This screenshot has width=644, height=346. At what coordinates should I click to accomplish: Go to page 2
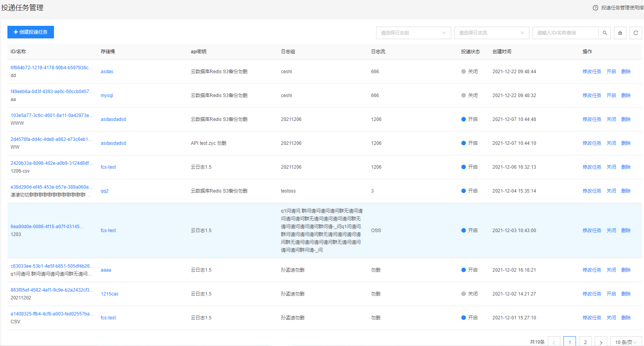(x=585, y=342)
